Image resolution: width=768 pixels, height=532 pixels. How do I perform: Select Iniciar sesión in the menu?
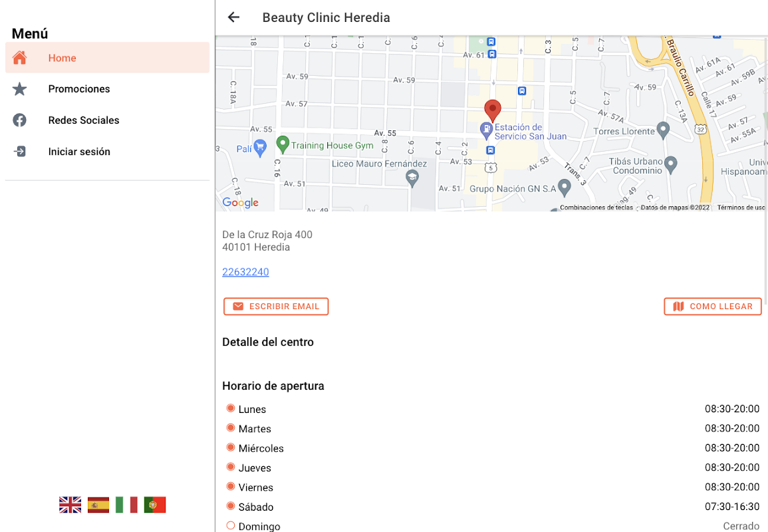click(107, 152)
